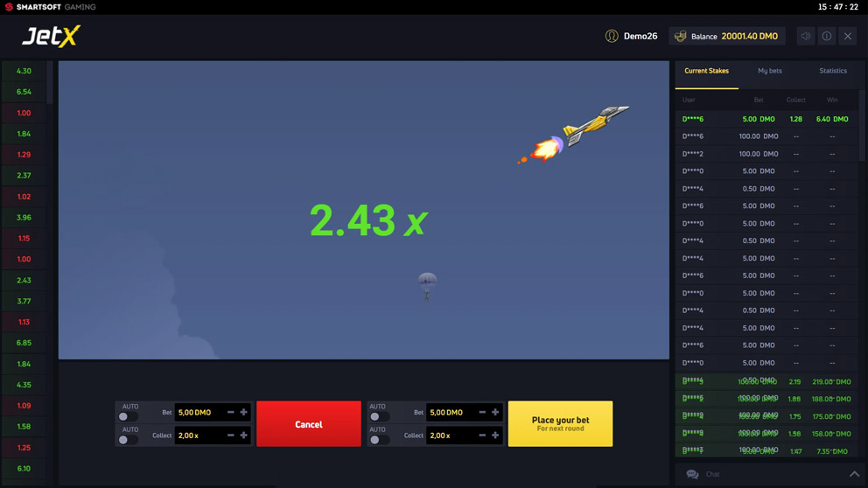Image resolution: width=868 pixels, height=488 pixels.
Task: Click the Demo26 user profile icon
Action: point(612,36)
